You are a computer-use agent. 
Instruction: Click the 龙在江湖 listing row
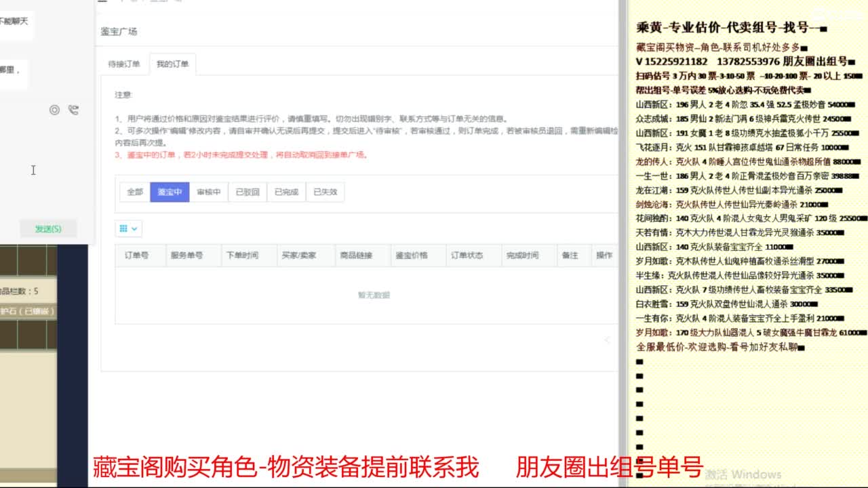(738, 190)
